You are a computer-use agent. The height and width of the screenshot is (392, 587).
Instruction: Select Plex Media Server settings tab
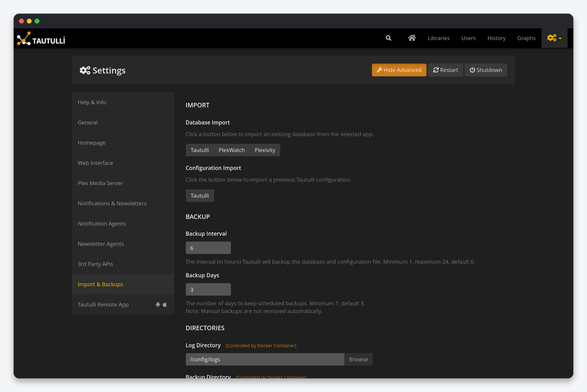click(x=123, y=183)
